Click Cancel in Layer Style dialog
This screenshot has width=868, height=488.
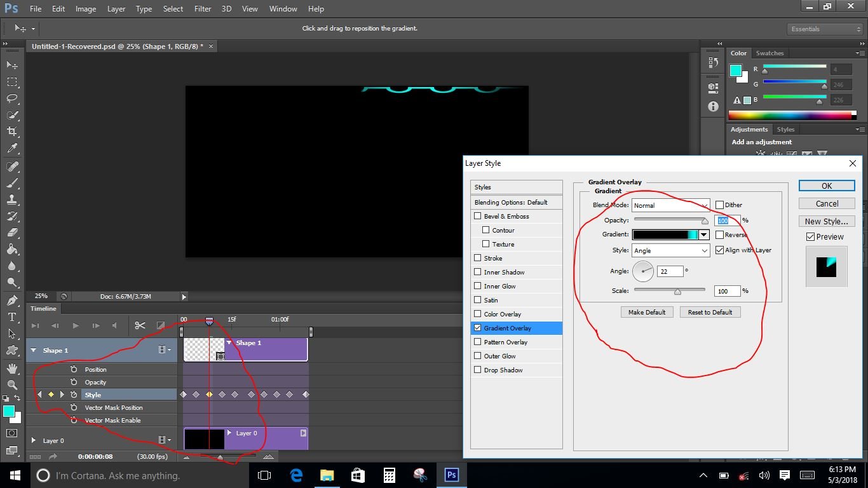(827, 203)
